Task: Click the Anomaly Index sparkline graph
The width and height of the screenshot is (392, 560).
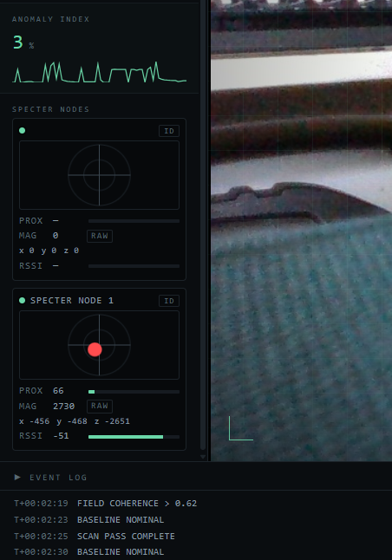Action: point(100,72)
